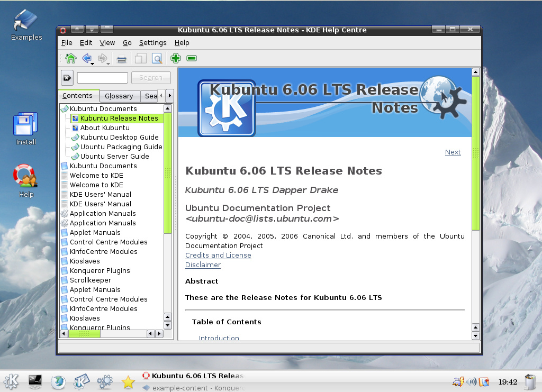Viewport: 542px width, 392px height.
Task: Click the Search button
Action: [x=151, y=78]
